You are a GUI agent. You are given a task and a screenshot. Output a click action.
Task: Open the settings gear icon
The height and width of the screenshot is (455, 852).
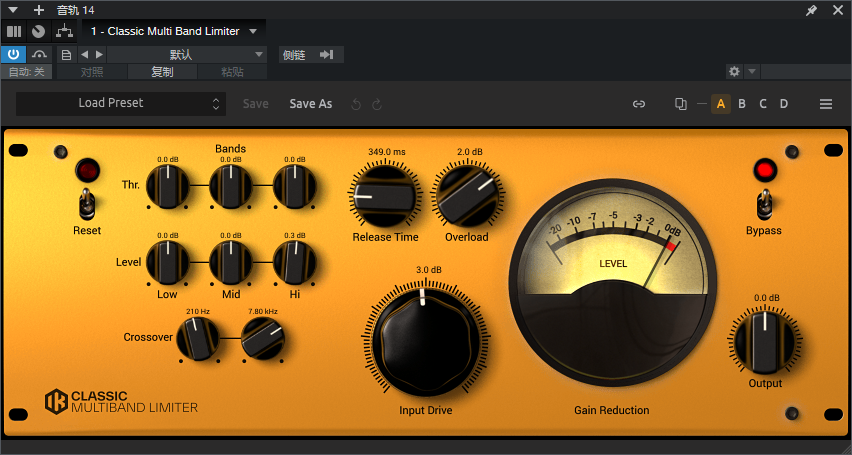(735, 71)
